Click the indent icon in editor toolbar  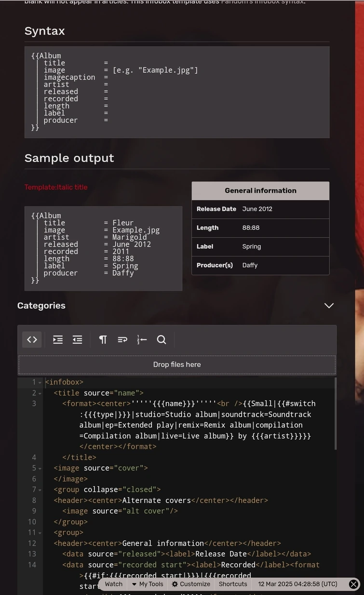58,339
